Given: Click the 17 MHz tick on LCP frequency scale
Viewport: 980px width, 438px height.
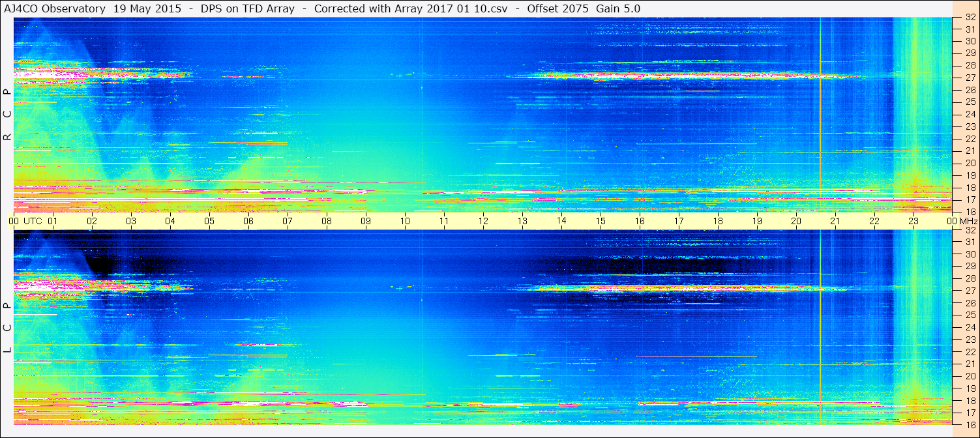Looking at the screenshot, I should 970,412.
